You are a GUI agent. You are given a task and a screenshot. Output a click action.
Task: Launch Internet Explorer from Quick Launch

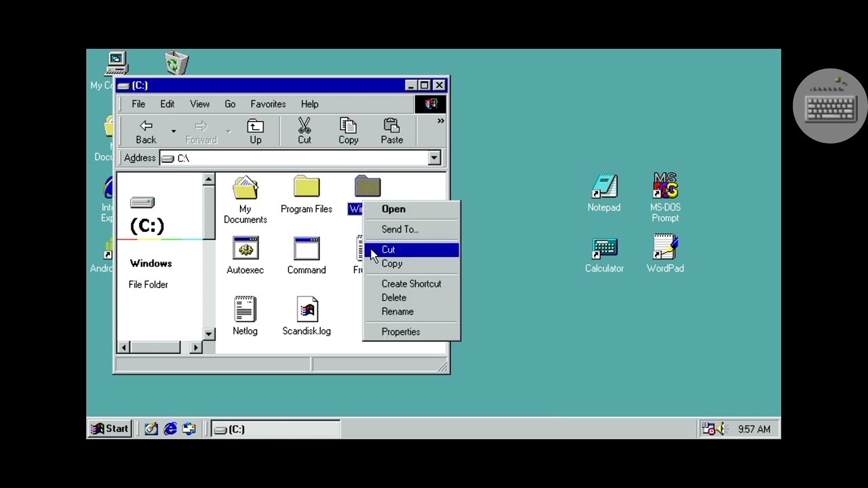170,429
